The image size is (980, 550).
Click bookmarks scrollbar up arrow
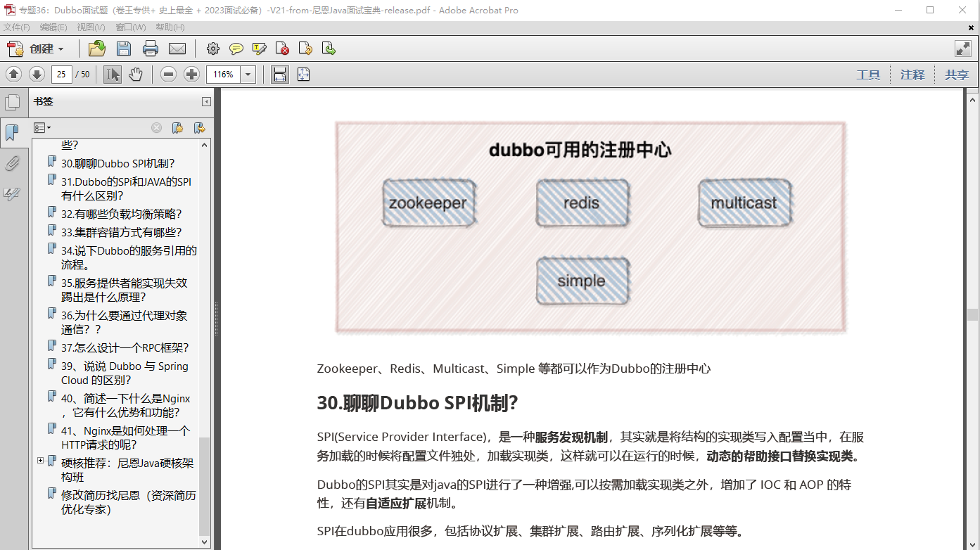pyautogui.click(x=205, y=145)
